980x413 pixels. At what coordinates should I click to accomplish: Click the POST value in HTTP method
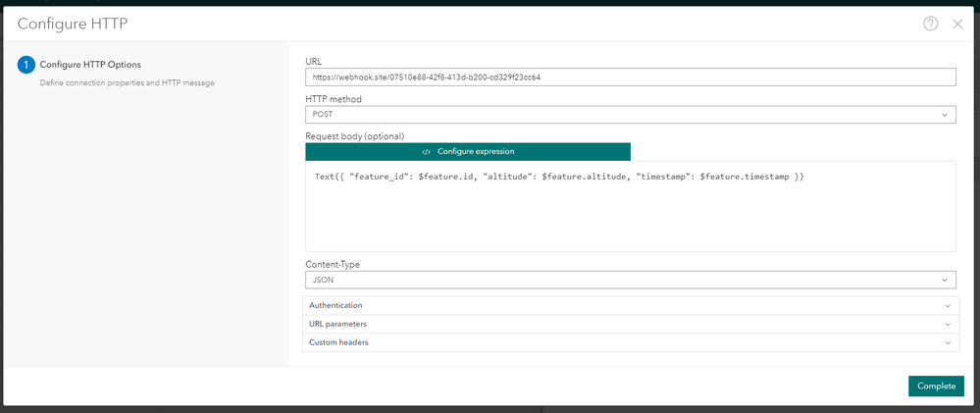tap(321, 115)
